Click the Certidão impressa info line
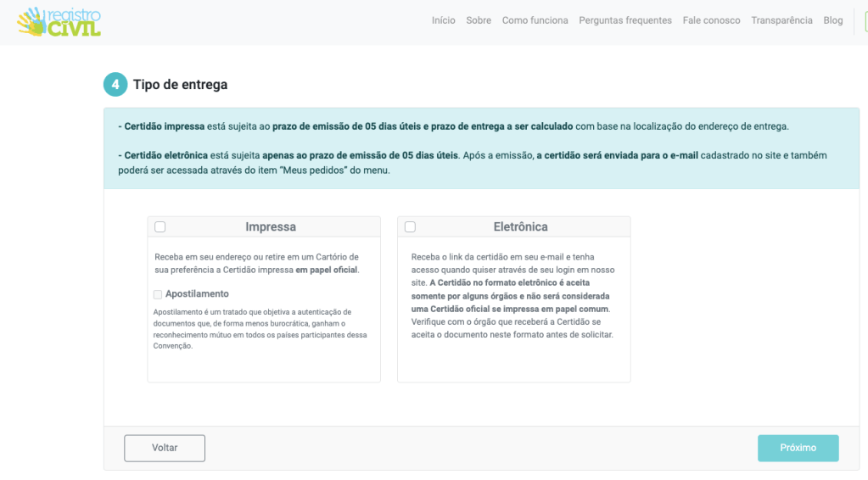 click(x=453, y=126)
